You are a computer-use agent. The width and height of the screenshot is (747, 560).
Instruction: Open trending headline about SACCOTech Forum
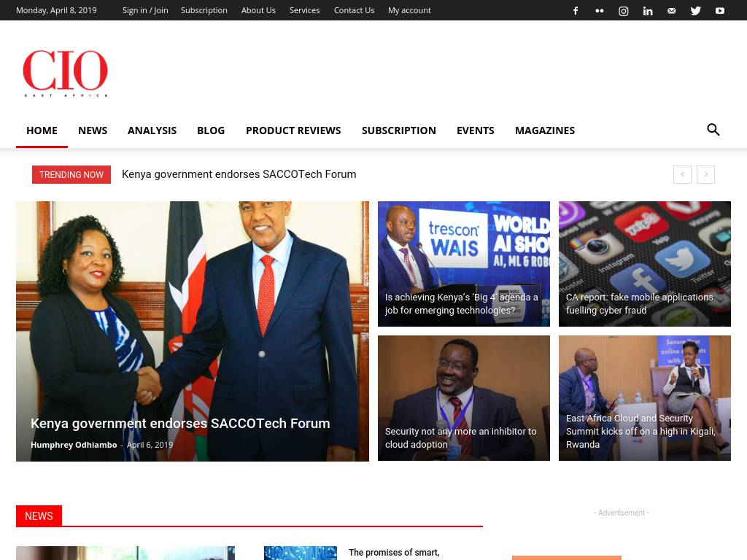tap(239, 174)
